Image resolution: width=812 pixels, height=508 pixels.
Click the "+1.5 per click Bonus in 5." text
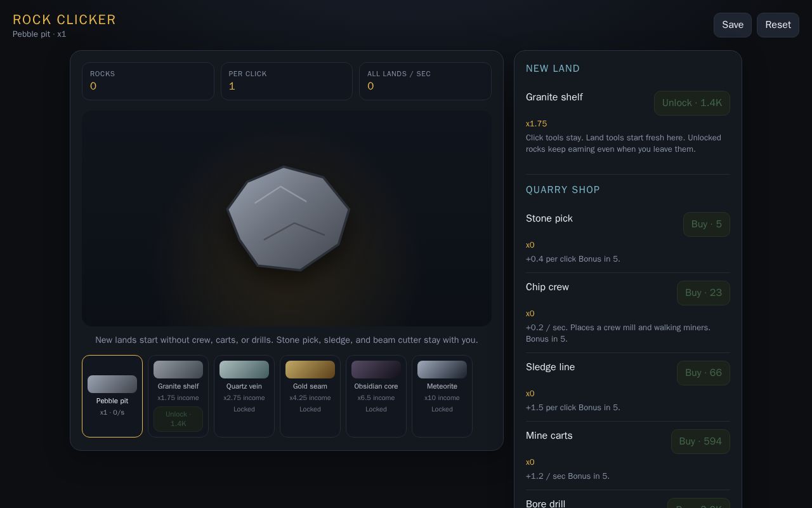pyautogui.click(x=573, y=408)
